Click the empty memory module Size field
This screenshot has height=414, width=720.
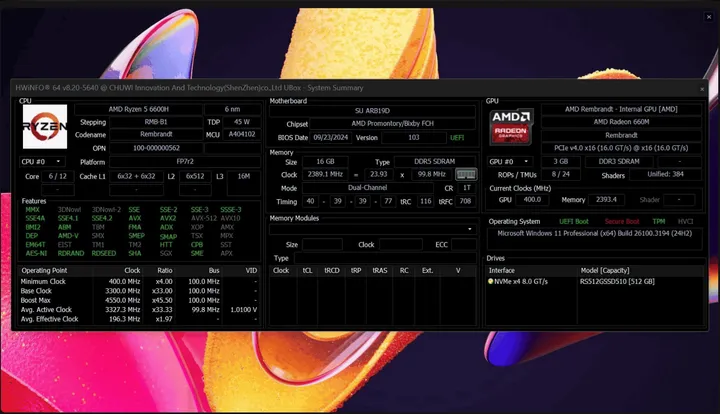pyautogui.click(x=322, y=245)
